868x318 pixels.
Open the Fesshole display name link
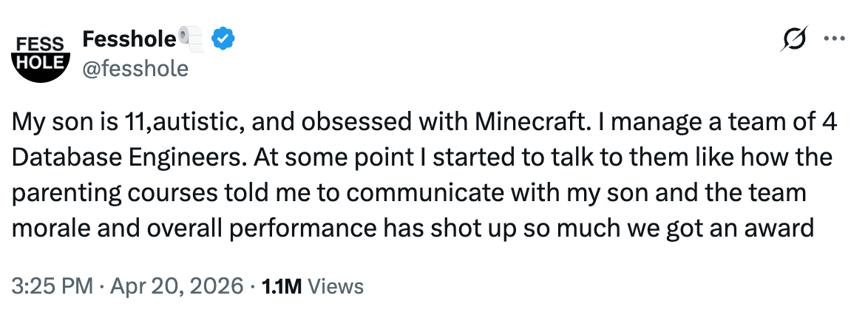click(129, 37)
